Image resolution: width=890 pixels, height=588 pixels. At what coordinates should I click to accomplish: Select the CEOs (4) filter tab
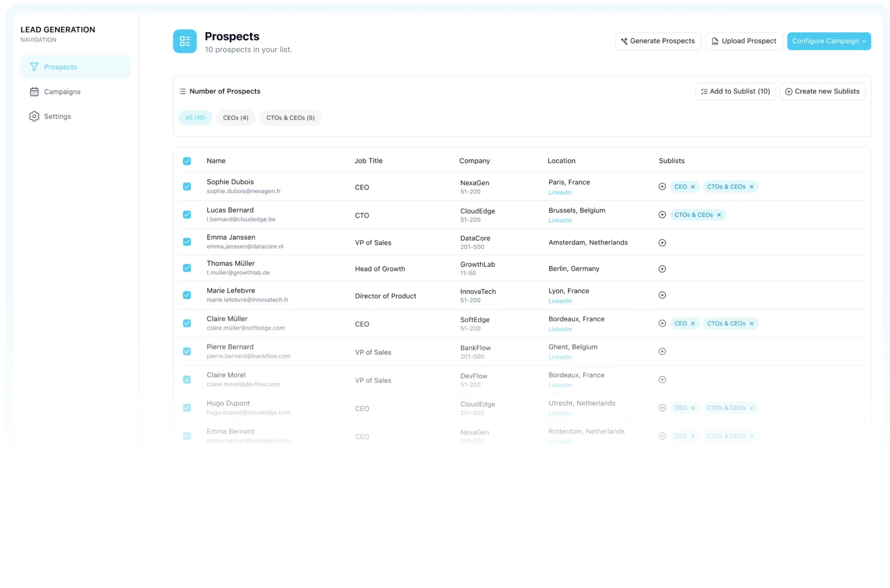[x=236, y=118]
